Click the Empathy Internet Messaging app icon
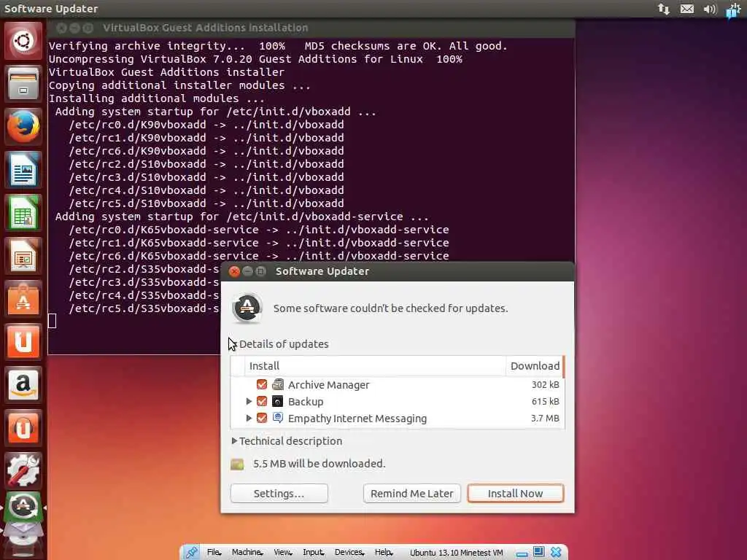This screenshot has width=747, height=560. (278, 418)
